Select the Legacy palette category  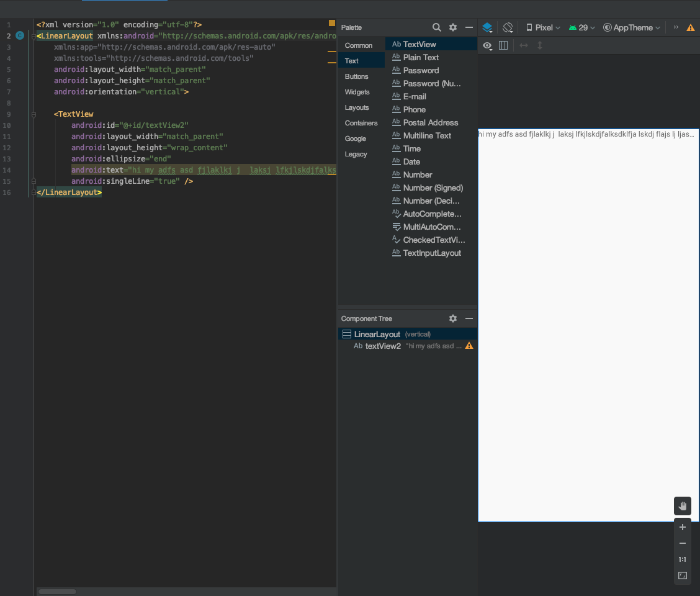pyautogui.click(x=362, y=154)
